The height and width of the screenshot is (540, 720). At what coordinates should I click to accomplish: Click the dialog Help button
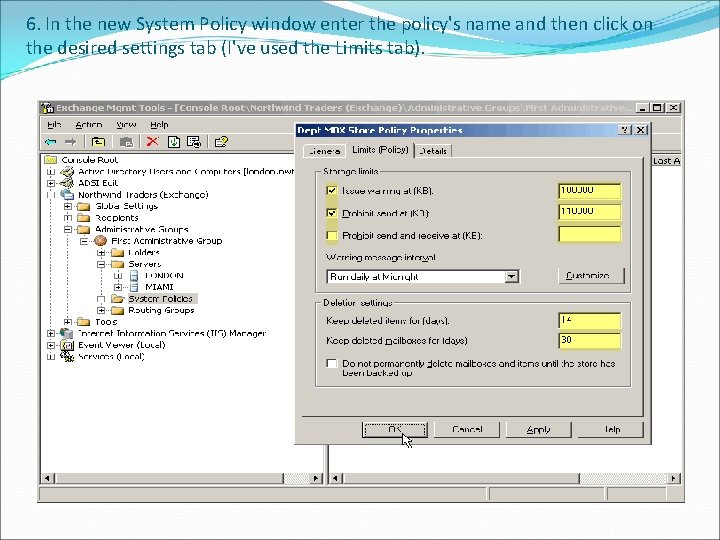(611, 430)
